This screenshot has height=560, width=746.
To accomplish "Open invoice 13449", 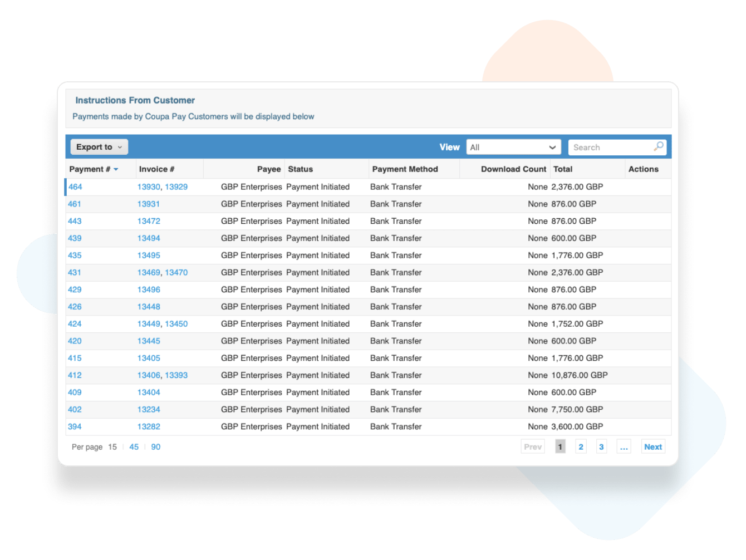I will [x=149, y=324].
